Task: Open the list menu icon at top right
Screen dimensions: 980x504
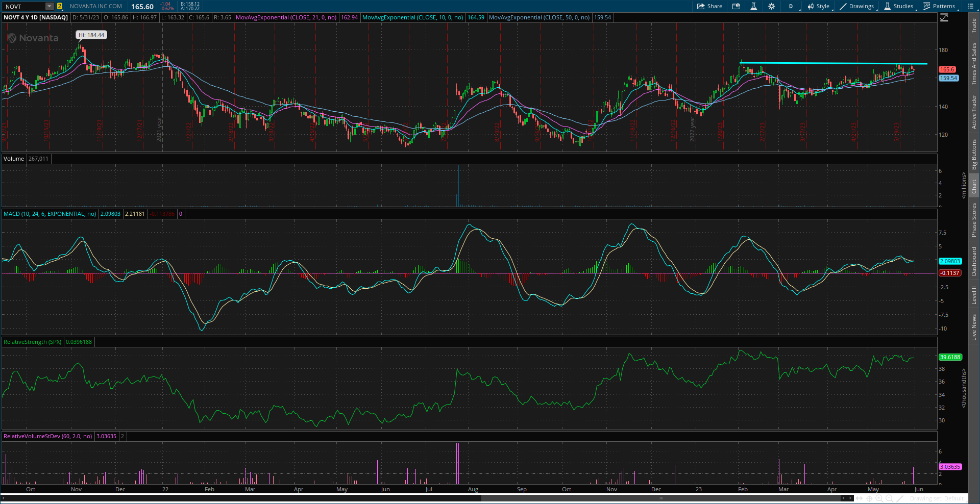Action: [971, 6]
